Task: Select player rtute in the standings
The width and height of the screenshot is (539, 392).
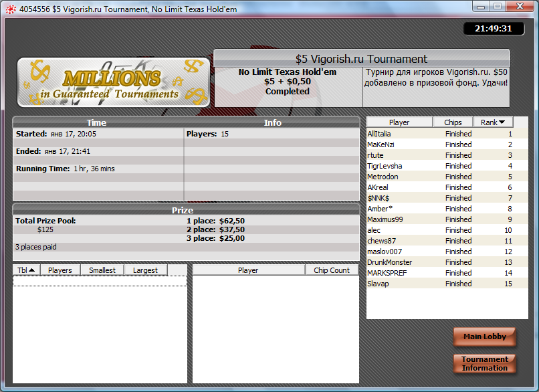Action: click(447, 155)
